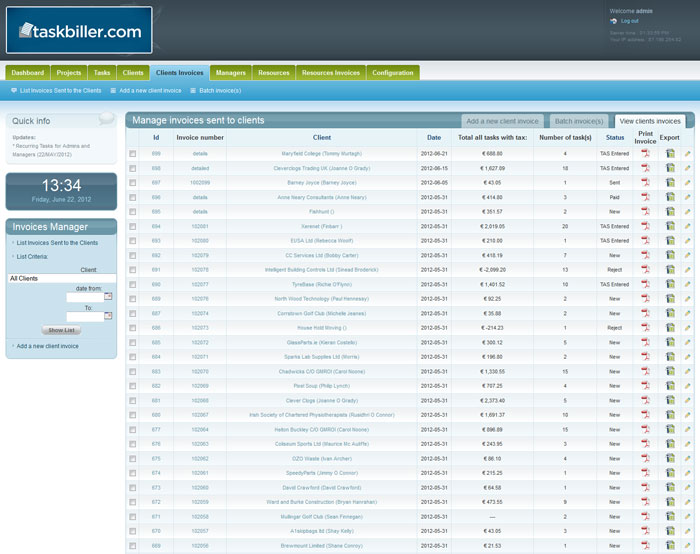Sort table by Status column header
This screenshot has height=554, width=700.
click(x=615, y=137)
